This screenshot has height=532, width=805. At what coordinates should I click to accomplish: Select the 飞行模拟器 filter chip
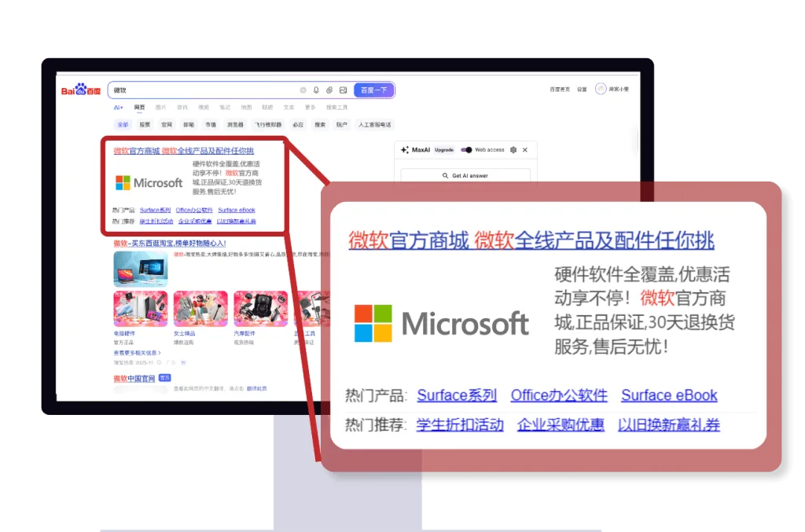[269, 125]
